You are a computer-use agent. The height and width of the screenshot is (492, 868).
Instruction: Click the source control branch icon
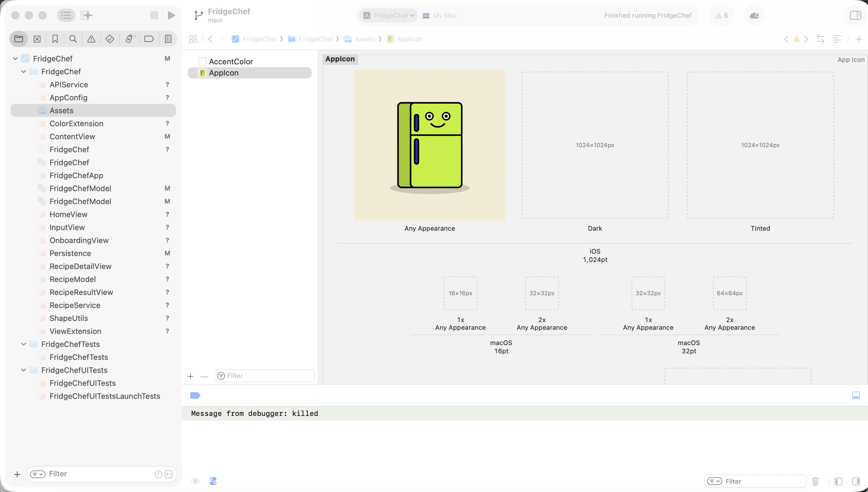(198, 15)
